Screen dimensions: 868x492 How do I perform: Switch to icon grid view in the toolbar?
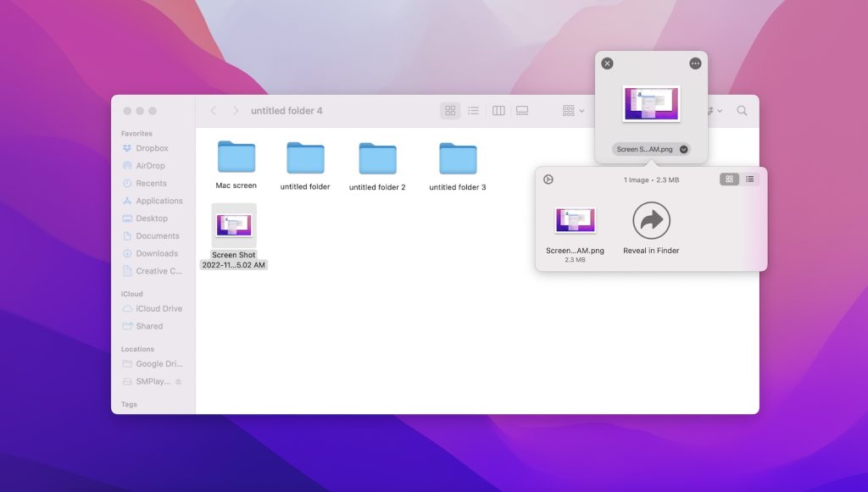coord(450,110)
